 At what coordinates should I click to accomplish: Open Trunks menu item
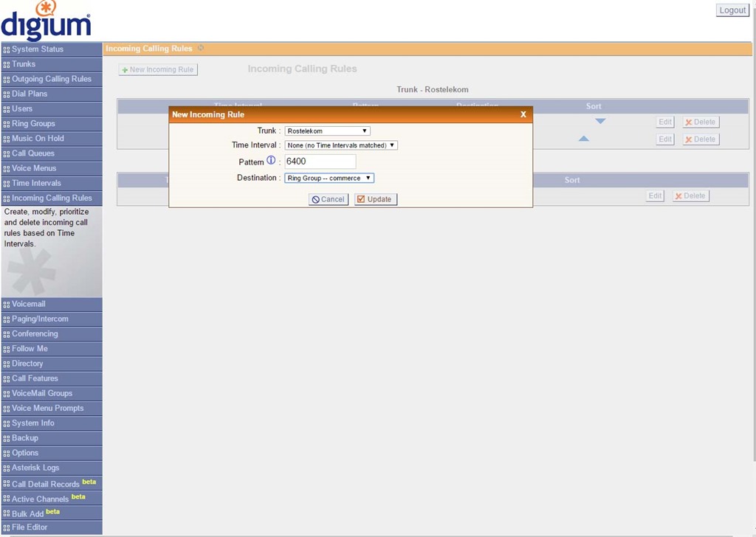click(52, 64)
